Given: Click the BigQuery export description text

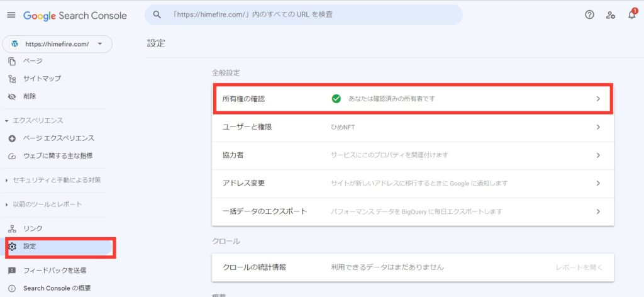Looking at the screenshot, I should click(417, 211).
